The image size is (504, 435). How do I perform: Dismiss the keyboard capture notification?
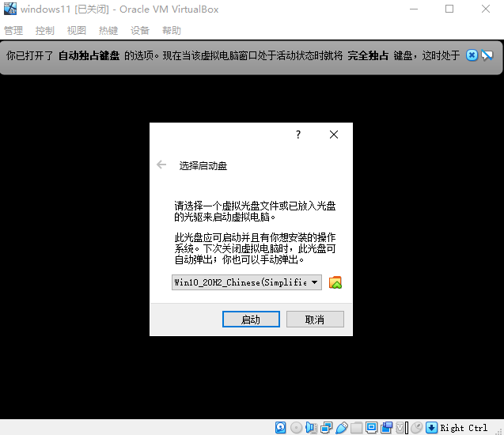472,55
